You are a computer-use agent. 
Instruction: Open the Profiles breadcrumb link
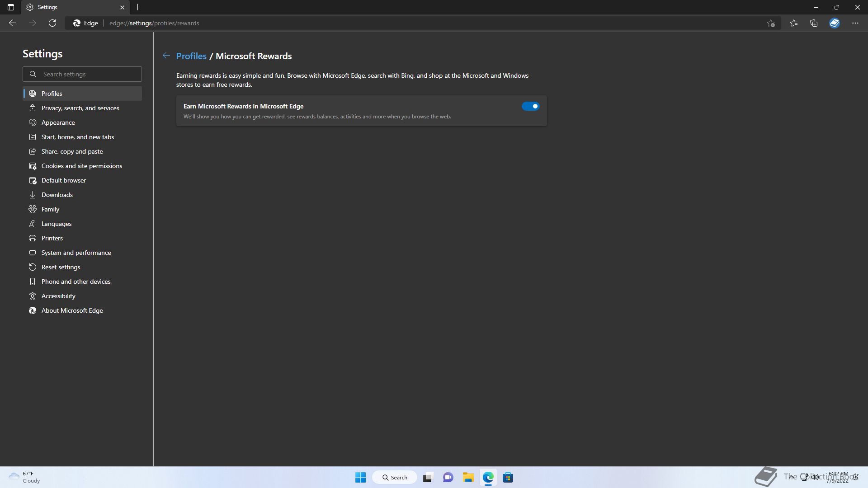coord(191,56)
